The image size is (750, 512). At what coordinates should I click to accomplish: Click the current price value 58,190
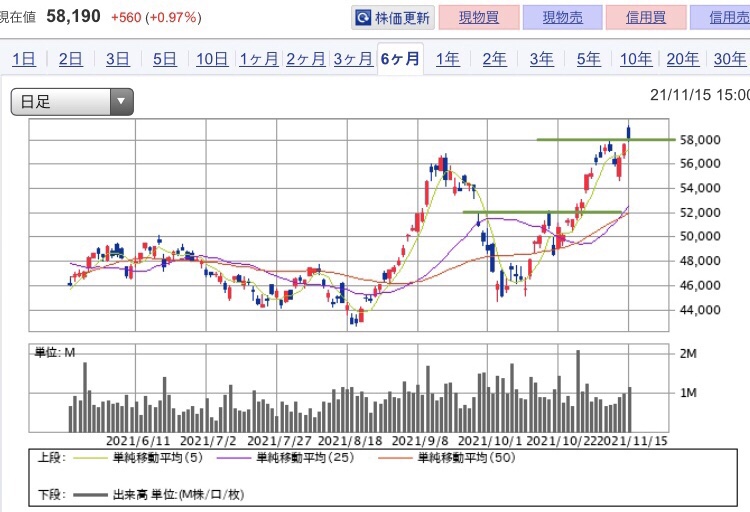(x=73, y=17)
